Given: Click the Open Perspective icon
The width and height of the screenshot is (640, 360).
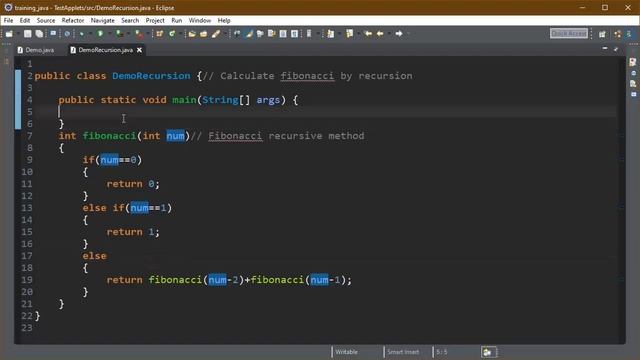Looking at the screenshot, I should point(602,34).
